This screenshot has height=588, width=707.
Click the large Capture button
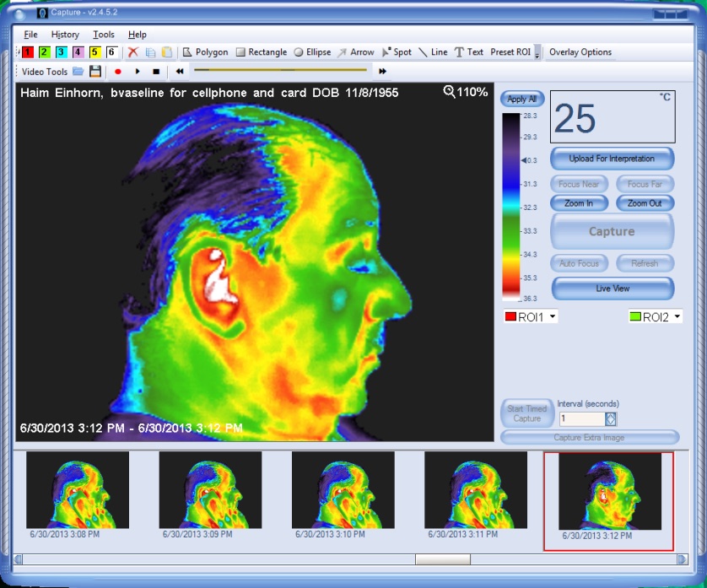pyautogui.click(x=612, y=232)
